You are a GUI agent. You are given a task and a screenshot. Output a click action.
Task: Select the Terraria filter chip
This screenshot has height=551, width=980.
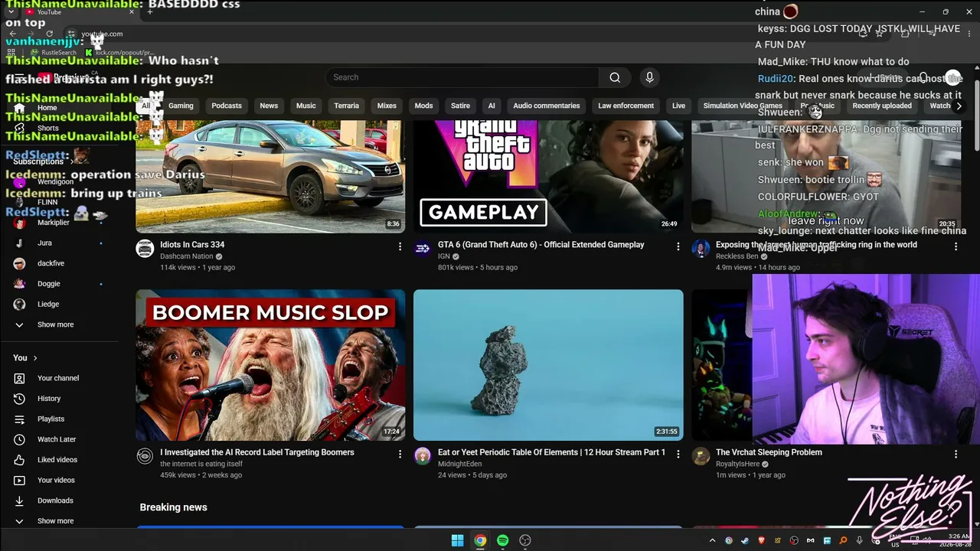pyautogui.click(x=347, y=106)
